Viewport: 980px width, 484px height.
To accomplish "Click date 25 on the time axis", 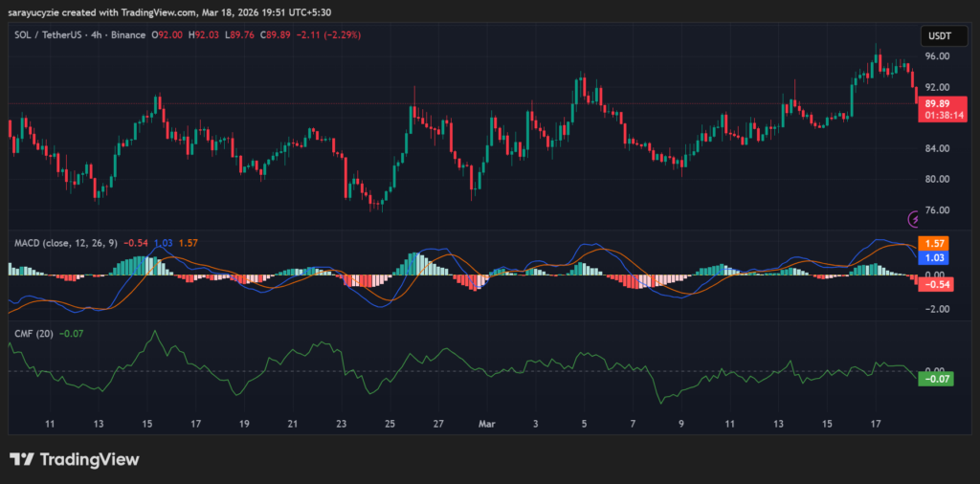I will point(390,423).
